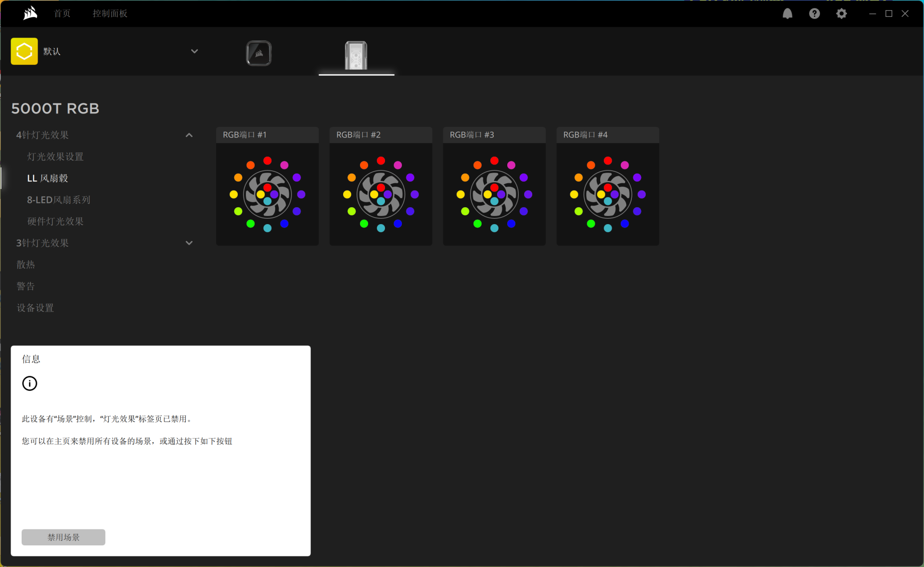924x567 pixels.
Task: Open the help question mark icon
Action: 814,13
